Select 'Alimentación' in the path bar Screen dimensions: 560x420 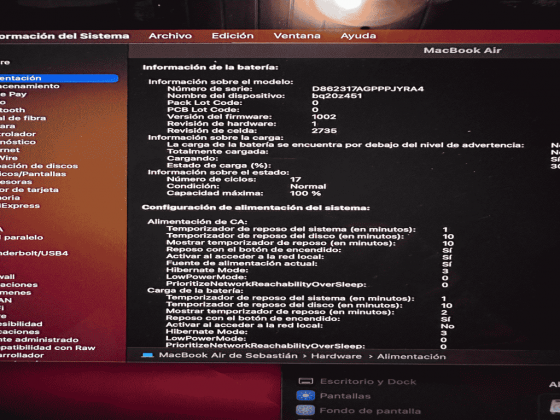pos(411,356)
